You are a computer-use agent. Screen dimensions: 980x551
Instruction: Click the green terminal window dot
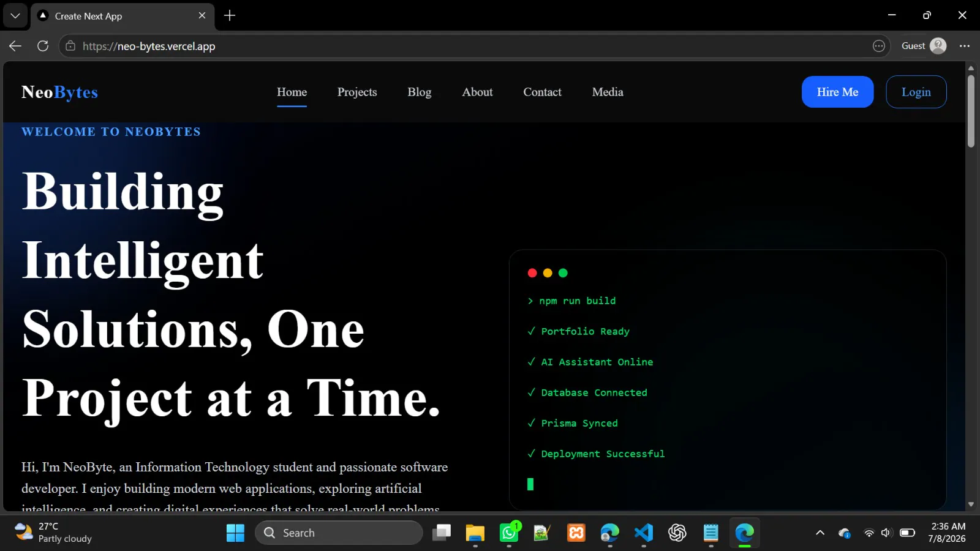tap(563, 273)
